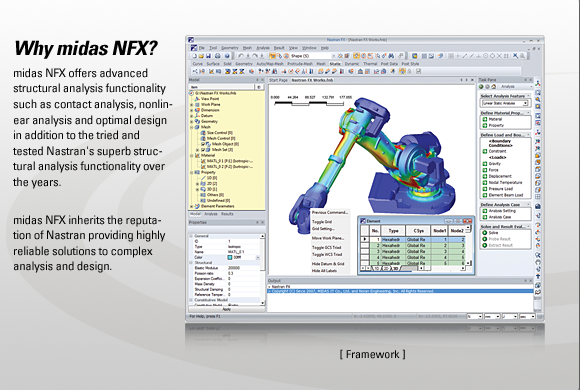Click the Toggle Grid context menu entry
This screenshot has width=580, height=390.
click(322, 222)
